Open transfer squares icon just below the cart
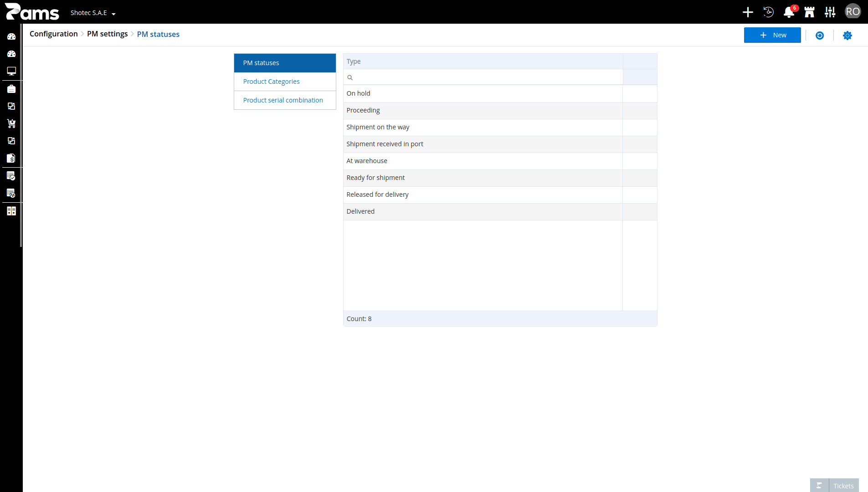Screen dimensions: 868x492 [x=11, y=141]
